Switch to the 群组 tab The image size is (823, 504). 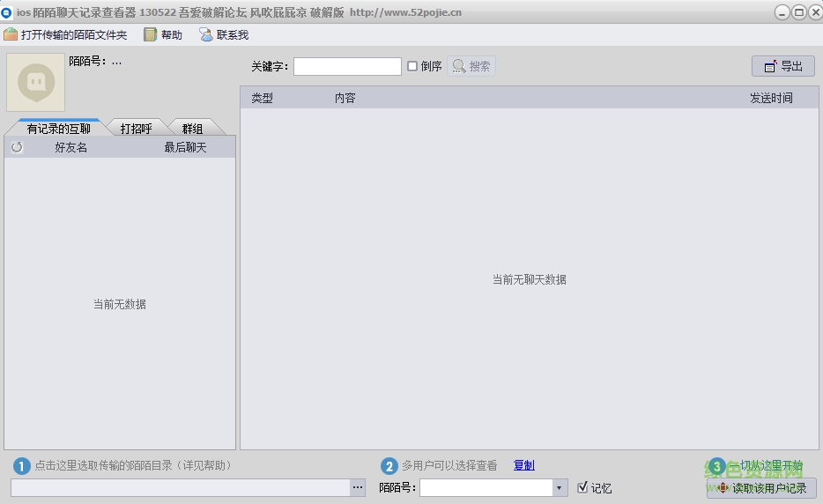pyautogui.click(x=192, y=129)
